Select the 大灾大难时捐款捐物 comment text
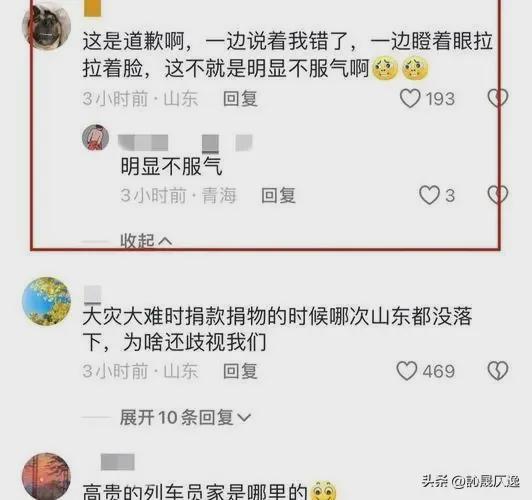Screen dimensions: 532x500 click(277, 329)
